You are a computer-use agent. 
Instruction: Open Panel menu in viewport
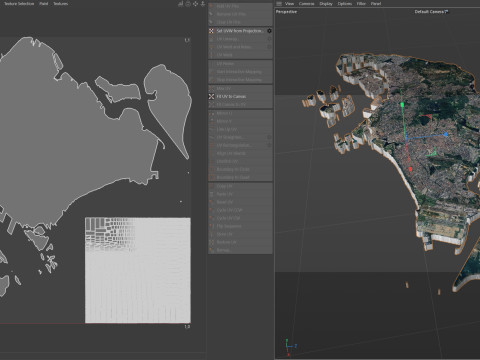(x=376, y=4)
